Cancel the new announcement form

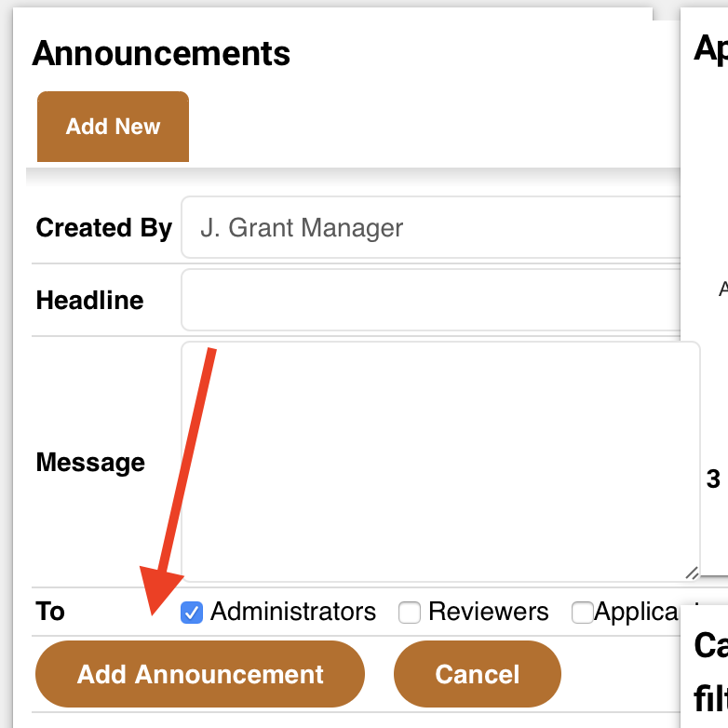(478, 674)
